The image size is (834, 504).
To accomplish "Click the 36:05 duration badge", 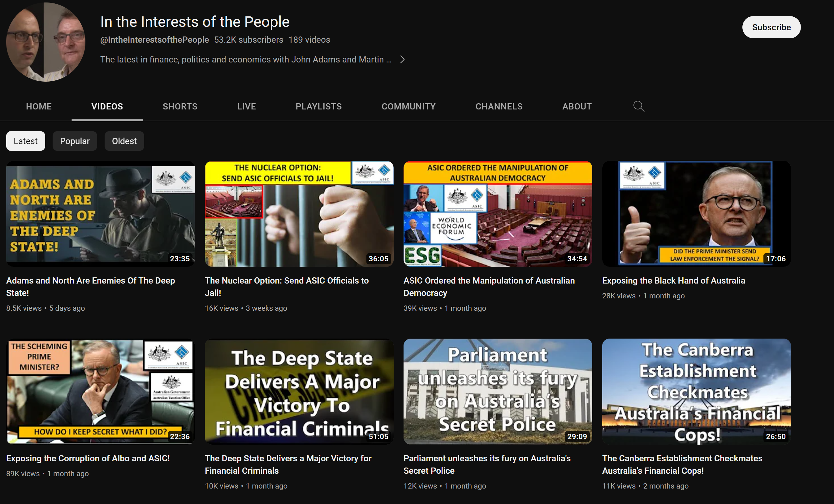I will point(378,259).
